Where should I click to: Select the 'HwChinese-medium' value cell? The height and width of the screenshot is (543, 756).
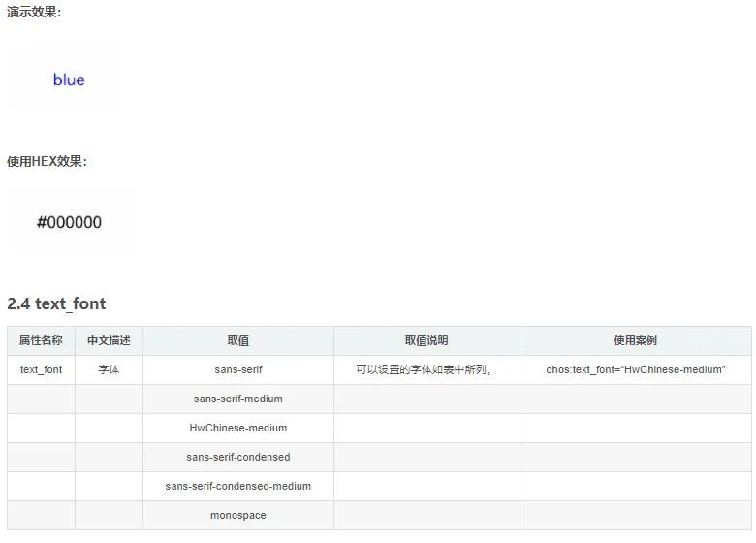(238, 428)
